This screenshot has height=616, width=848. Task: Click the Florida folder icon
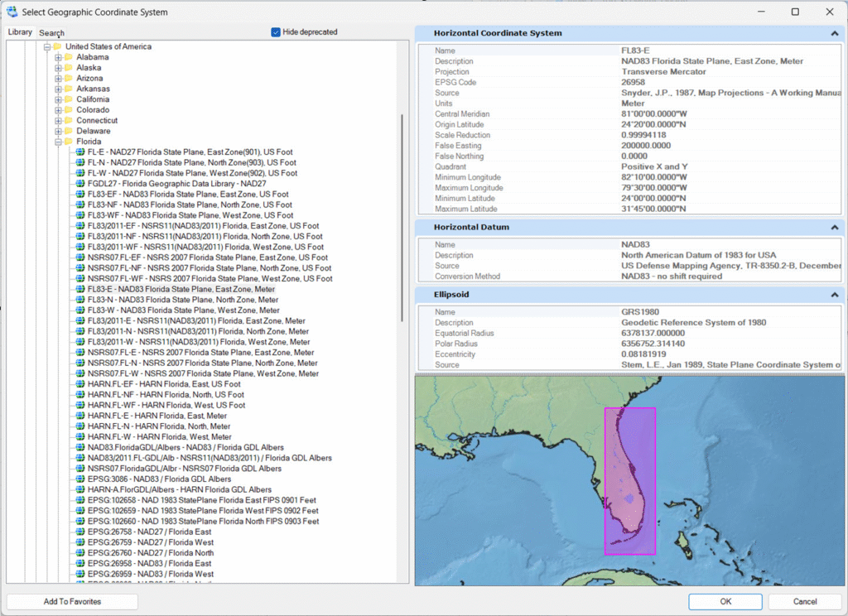click(69, 141)
